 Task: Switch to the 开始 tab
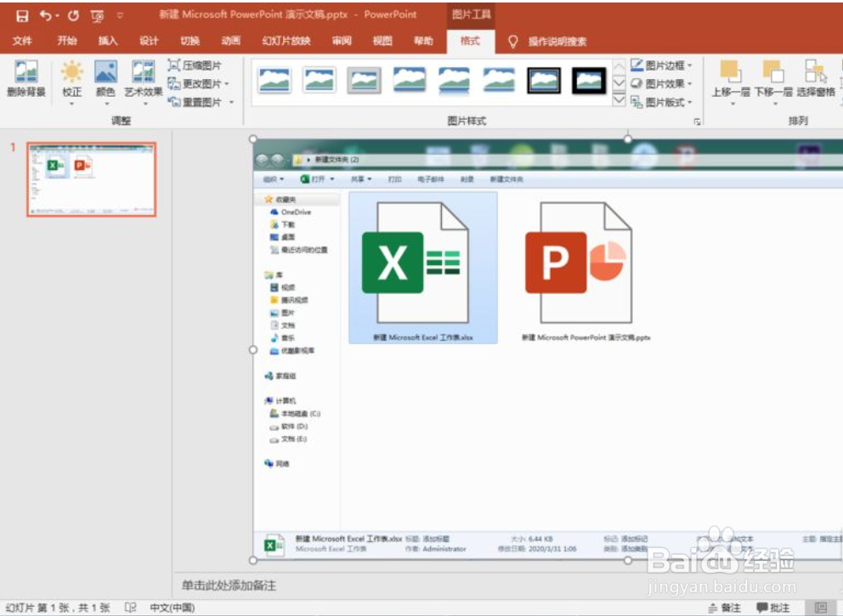tap(67, 41)
